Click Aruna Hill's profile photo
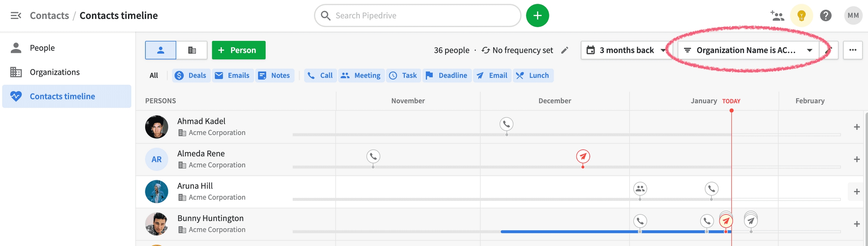This screenshot has height=246, width=868. [157, 192]
